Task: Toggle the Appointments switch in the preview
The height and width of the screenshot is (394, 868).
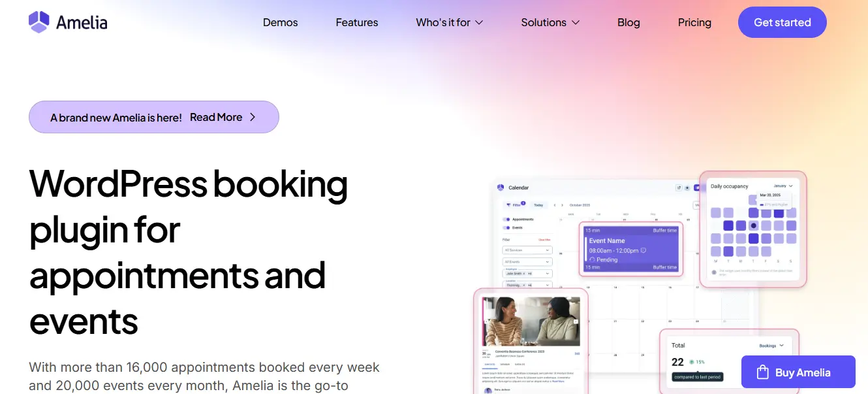Action: 506,220
